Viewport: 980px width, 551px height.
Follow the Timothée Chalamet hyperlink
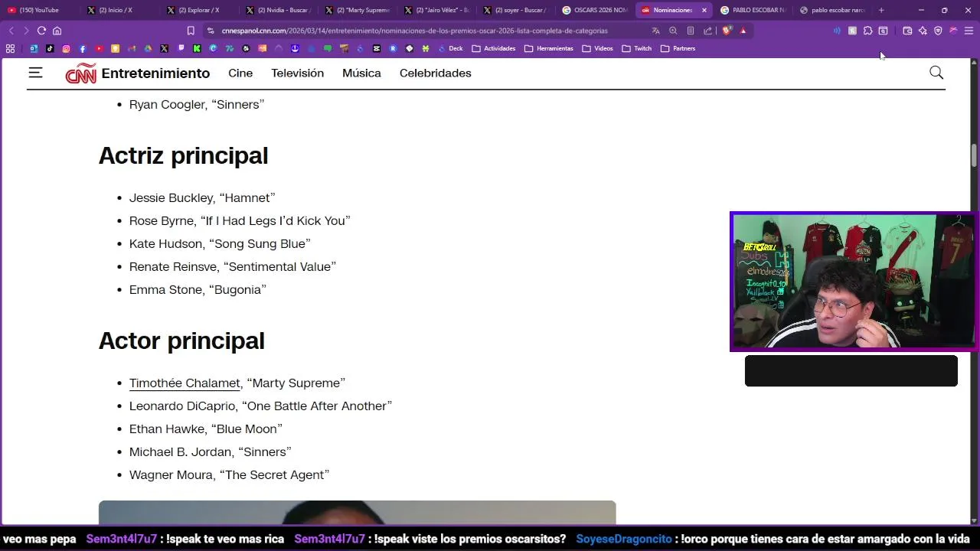tap(185, 383)
